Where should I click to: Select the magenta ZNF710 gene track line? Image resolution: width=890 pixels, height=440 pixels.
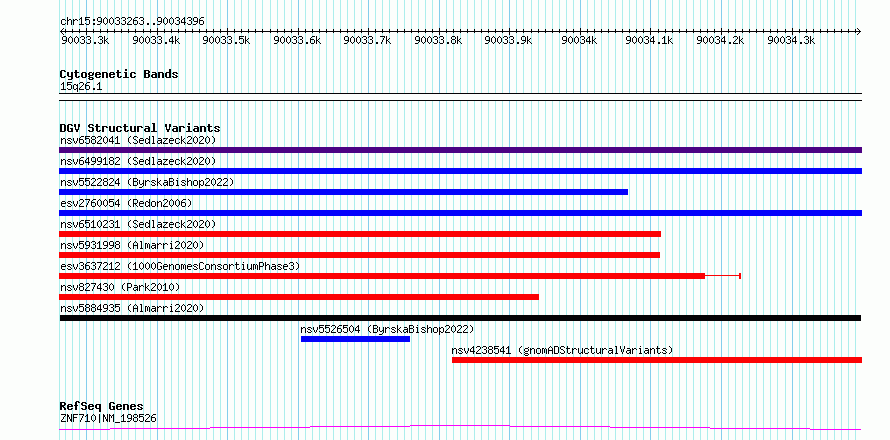460,428
